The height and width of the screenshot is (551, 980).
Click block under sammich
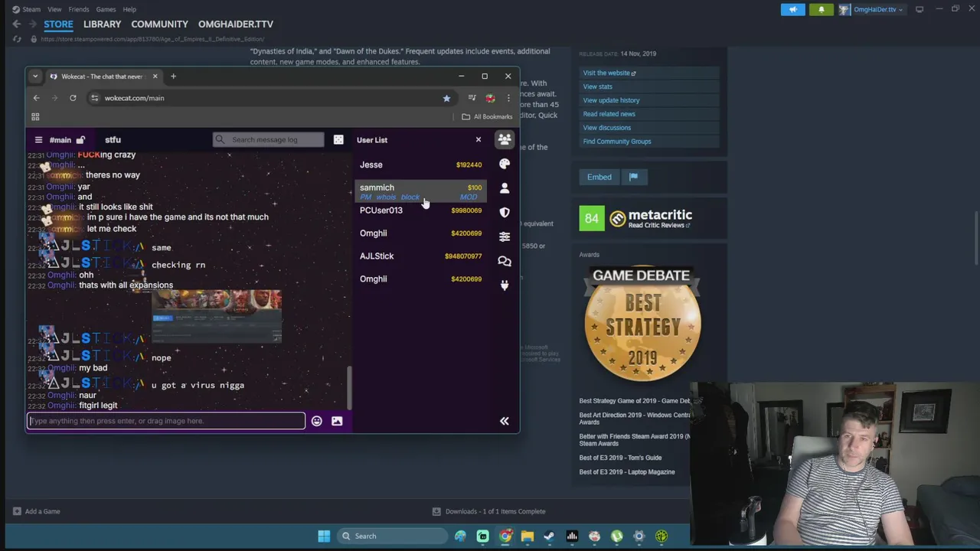point(410,197)
